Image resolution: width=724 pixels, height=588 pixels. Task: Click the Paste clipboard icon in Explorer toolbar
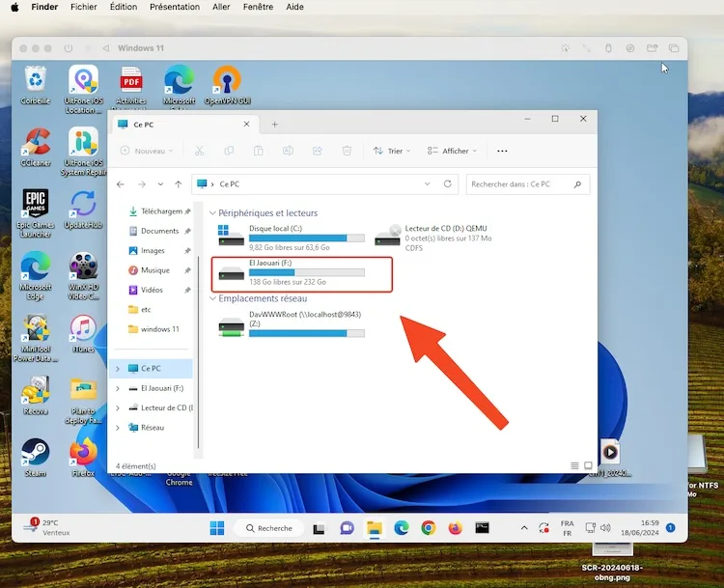tap(258, 151)
